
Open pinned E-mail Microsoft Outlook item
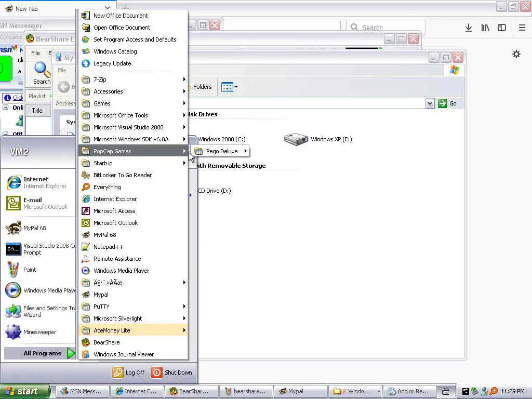pyautogui.click(x=39, y=203)
